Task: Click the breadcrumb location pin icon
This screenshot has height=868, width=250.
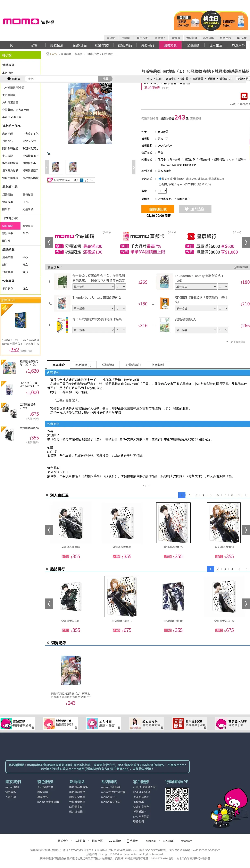Action: tap(48, 53)
